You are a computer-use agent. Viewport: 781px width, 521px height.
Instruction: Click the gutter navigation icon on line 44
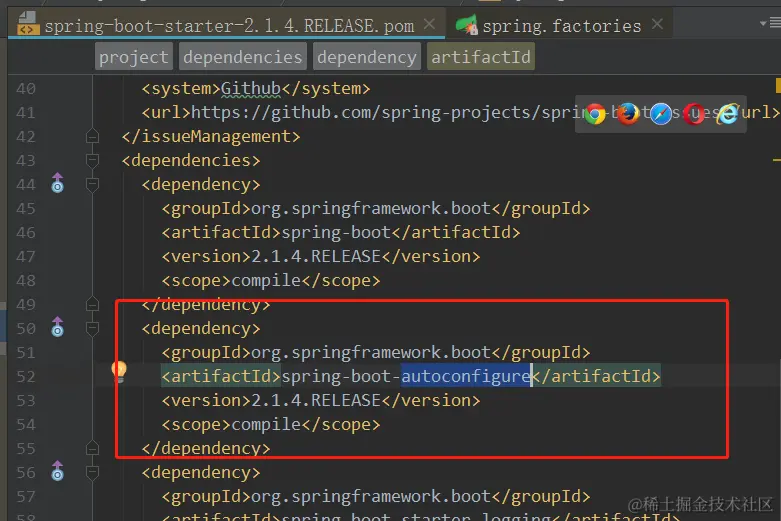coord(58,183)
